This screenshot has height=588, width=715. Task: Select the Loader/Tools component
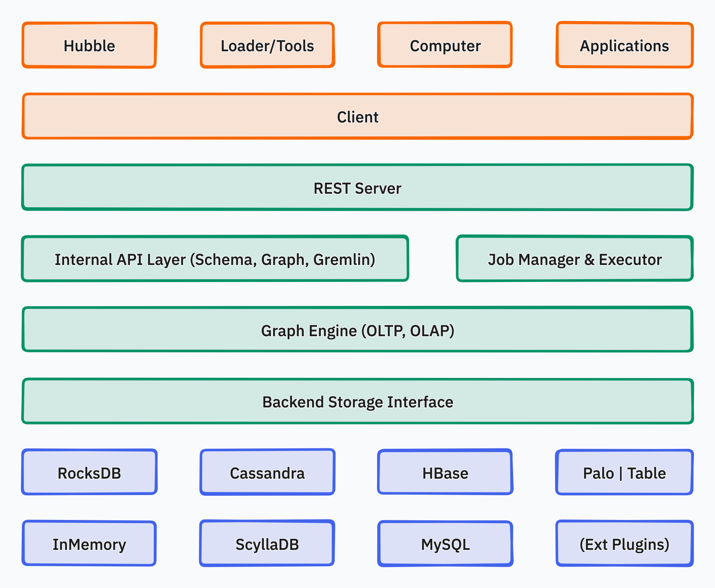(x=267, y=45)
